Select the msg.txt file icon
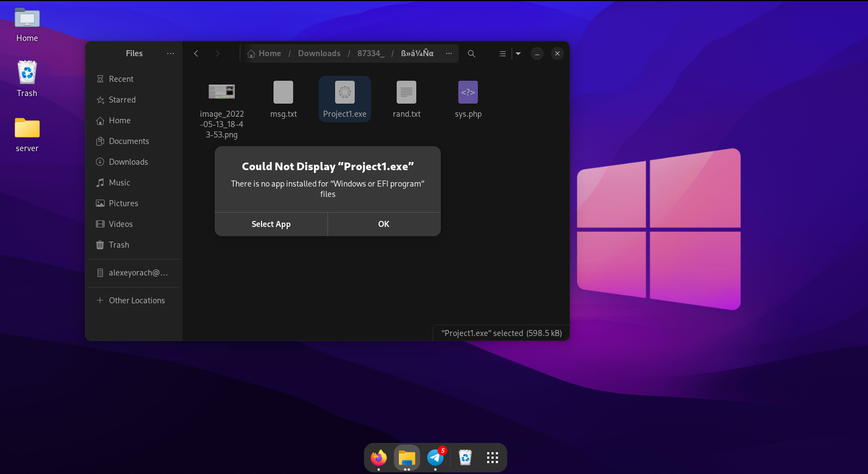Screen dimensions: 868x474 pos(283,92)
